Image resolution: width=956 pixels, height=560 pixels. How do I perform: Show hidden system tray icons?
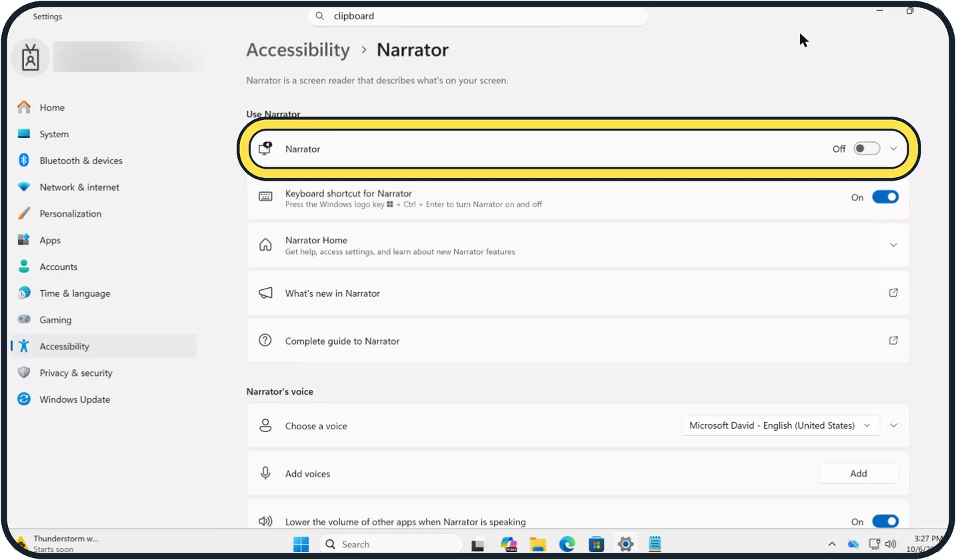coord(831,544)
